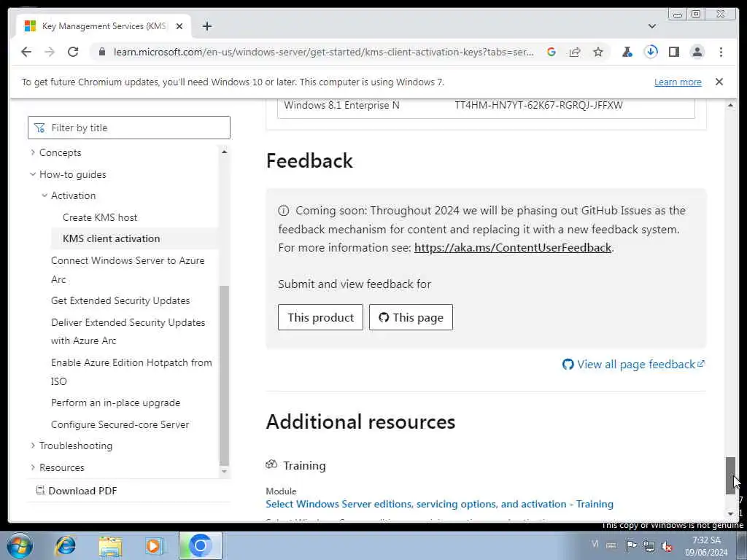747x560 pixels.
Task: Open Windows Media Player from taskbar
Action: coord(154,545)
